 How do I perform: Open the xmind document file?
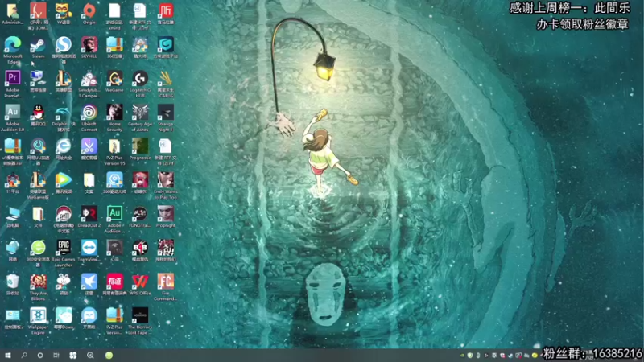point(114,11)
